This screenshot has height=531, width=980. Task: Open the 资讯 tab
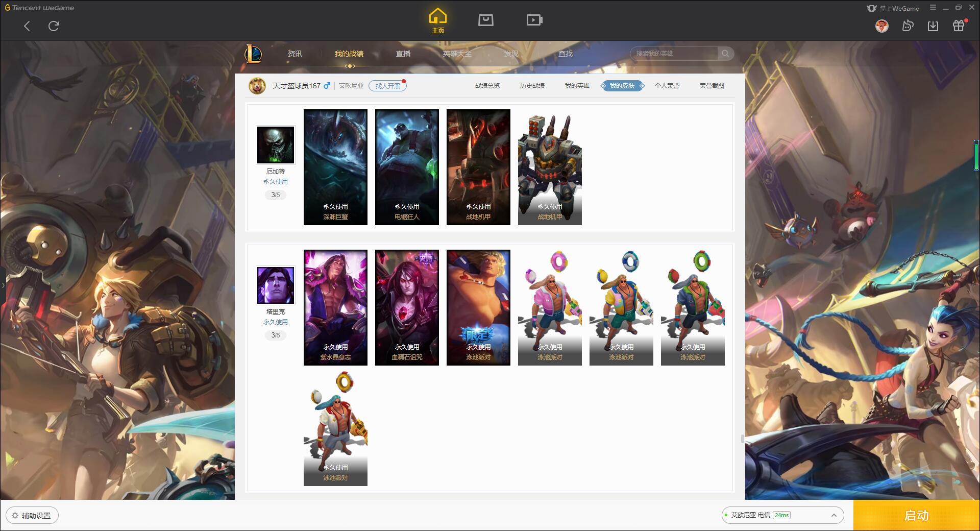(295, 54)
